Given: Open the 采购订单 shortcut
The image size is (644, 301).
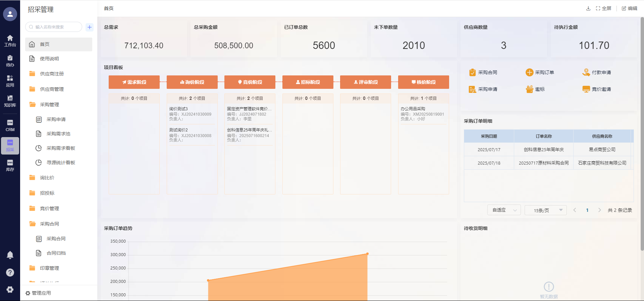Looking at the screenshot, I should pyautogui.click(x=540, y=72).
